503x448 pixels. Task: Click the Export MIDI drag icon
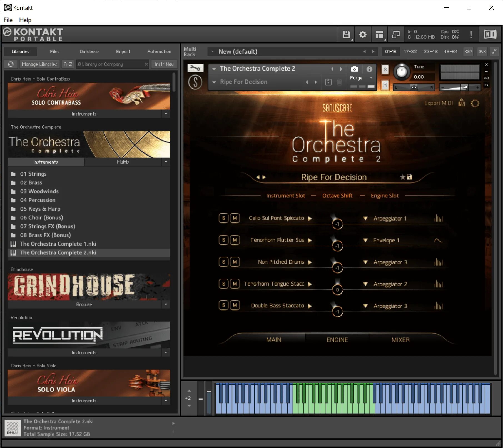(x=462, y=103)
